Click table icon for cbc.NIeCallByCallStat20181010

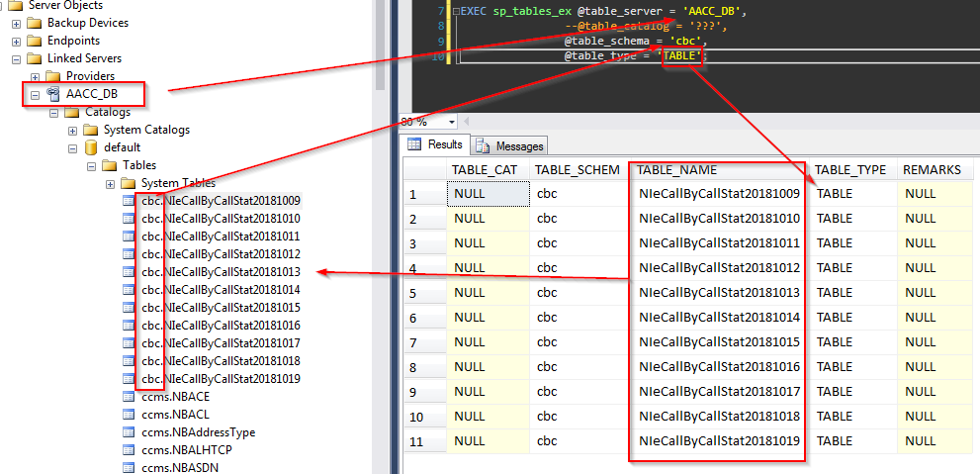[129, 219]
